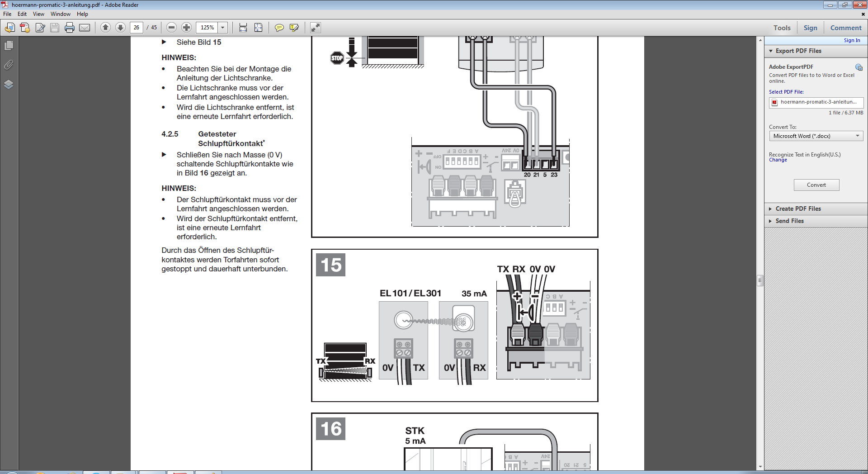Image resolution: width=868 pixels, height=474 pixels.
Task: Click the 'Siehe Bild 15' text line
Action: click(x=199, y=42)
